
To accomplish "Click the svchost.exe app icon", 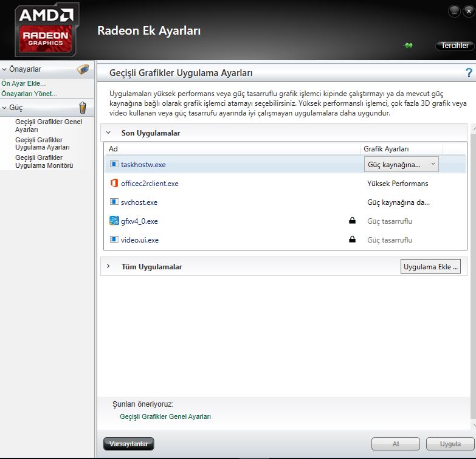I will click(114, 202).
